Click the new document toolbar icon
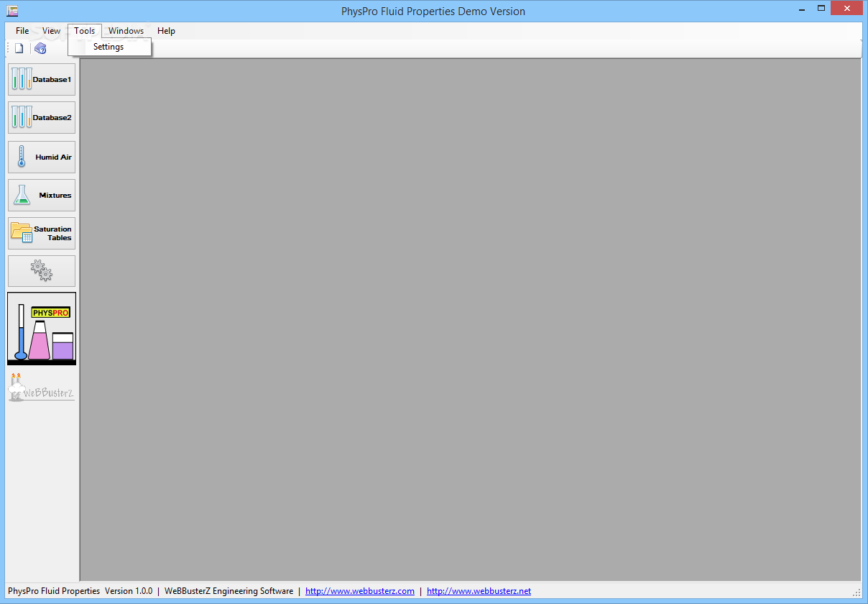Viewport: 868px width, 604px height. click(x=19, y=48)
